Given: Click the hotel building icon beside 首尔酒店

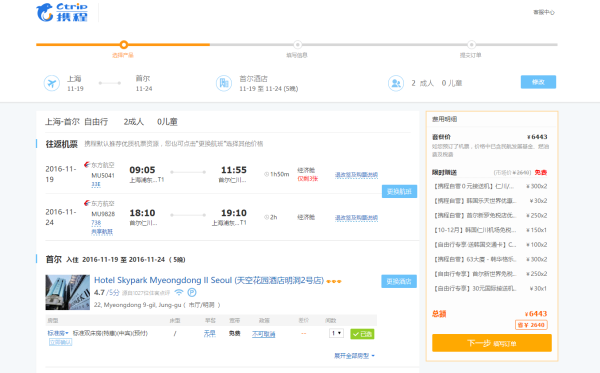Looking at the screenshot, I should (224, 83).
